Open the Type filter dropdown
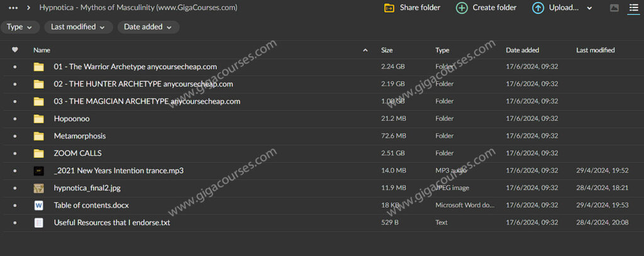Screen dimensions: 644x256 [21, 27]
